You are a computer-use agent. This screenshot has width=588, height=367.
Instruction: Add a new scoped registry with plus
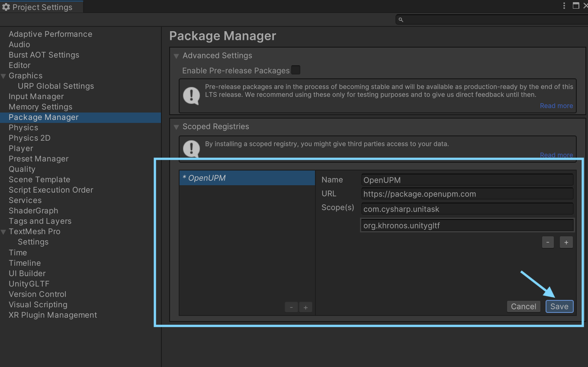pyautogui.click(x=305, y=307)
